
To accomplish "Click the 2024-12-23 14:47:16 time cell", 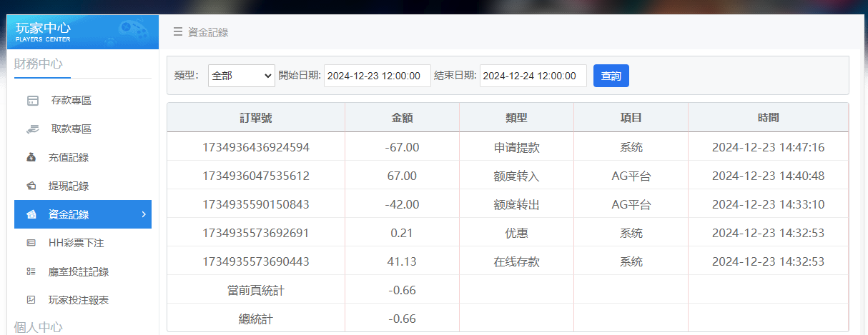I will (x=768, y=147).
